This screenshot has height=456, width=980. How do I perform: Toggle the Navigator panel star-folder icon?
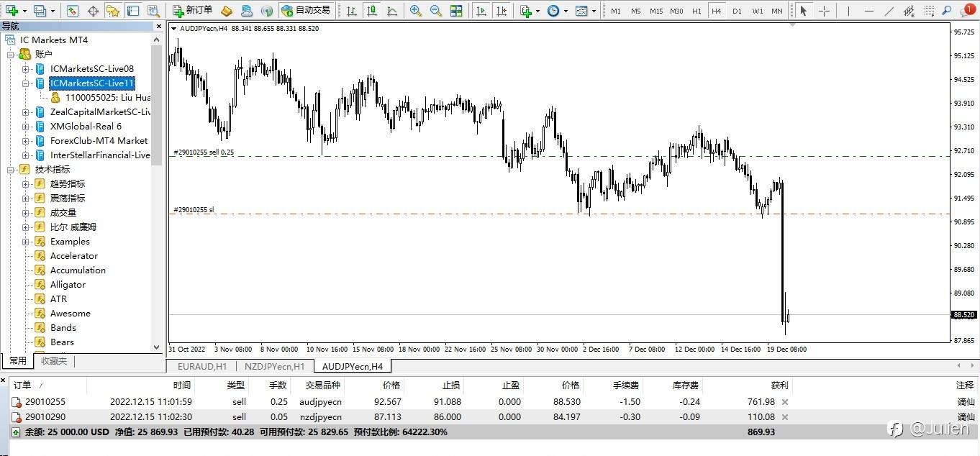click(113, 11)
